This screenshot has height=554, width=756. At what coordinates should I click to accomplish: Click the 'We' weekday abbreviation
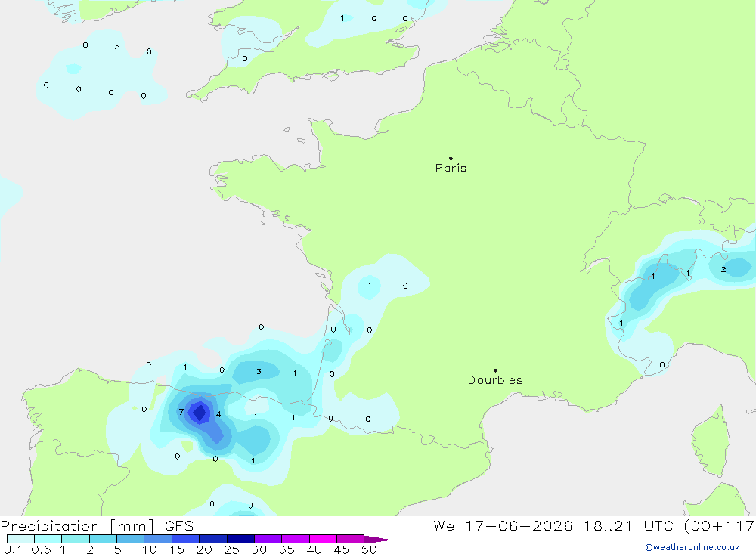click(x=444, y=526)
